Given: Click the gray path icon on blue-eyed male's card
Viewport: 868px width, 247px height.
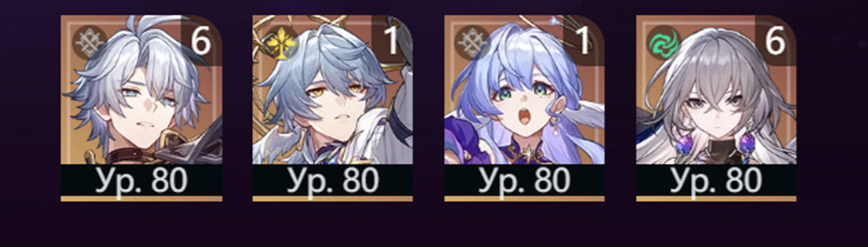Looking at the screenshot, I should pos(91,42).
